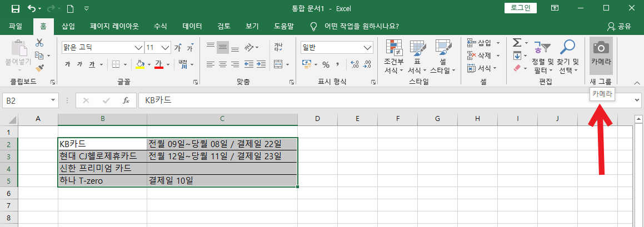Click the Increase Indent icon

(261, 64)
